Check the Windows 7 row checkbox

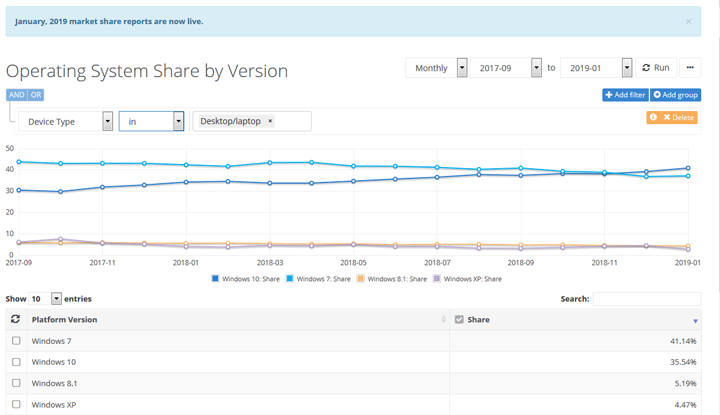point(16,341)
